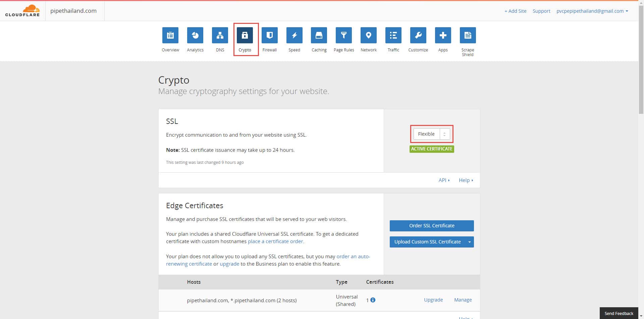
Task: Click the Type column header
Action: (341, 282)
